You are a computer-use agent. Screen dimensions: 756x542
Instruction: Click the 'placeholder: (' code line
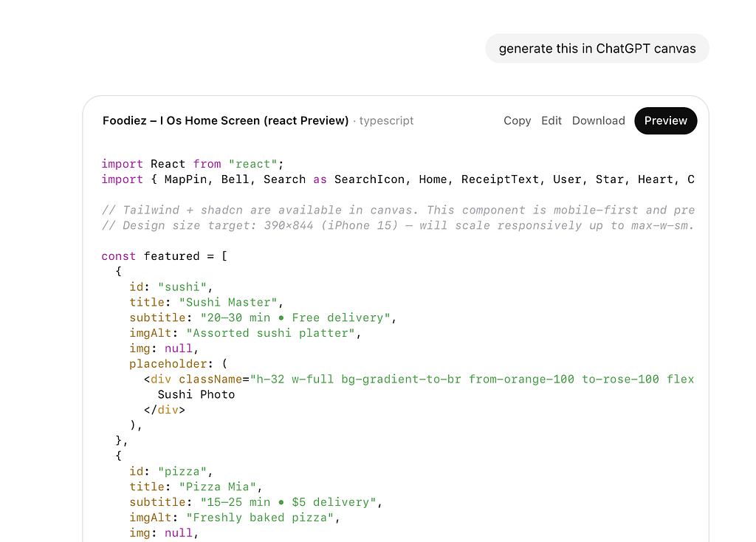click(178, 363)
